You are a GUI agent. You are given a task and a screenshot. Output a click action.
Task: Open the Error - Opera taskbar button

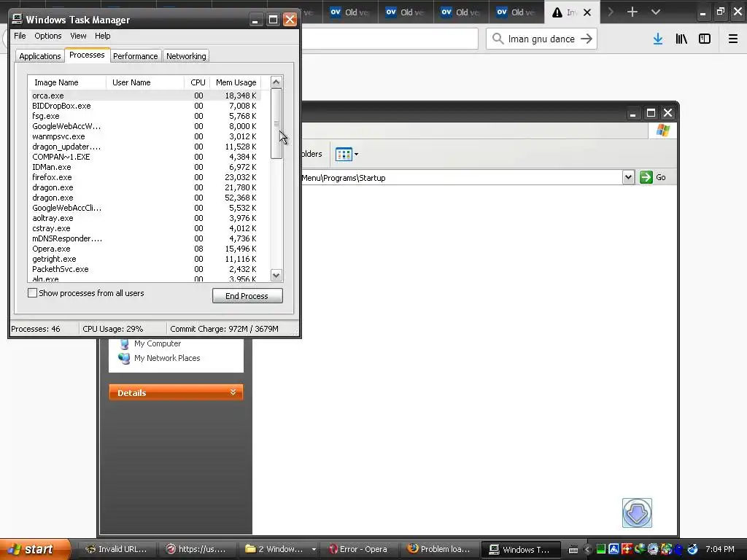coord(359,550)
